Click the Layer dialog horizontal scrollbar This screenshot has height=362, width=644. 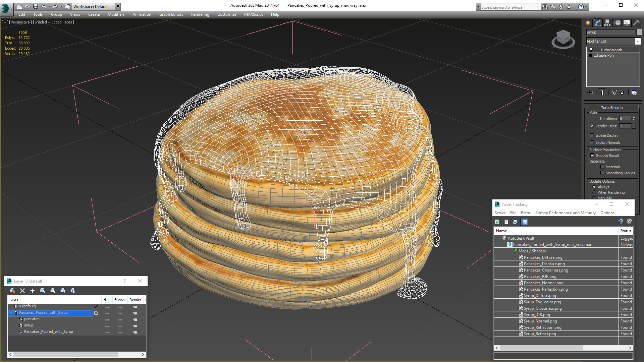point(76,354)
